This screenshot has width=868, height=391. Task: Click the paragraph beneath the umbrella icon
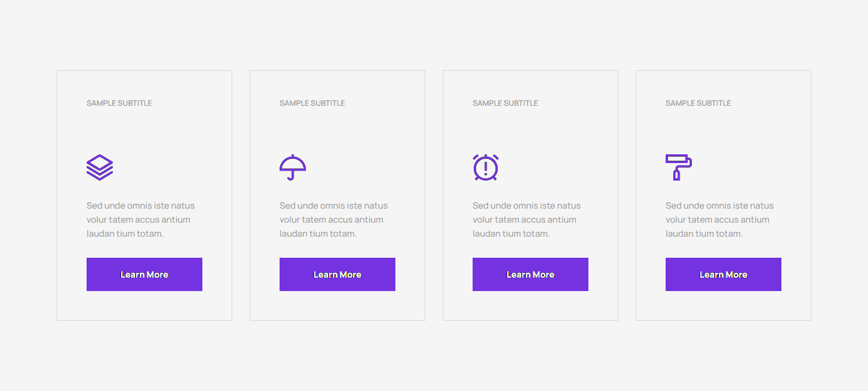pyautogui.click(x=333, y=220)
